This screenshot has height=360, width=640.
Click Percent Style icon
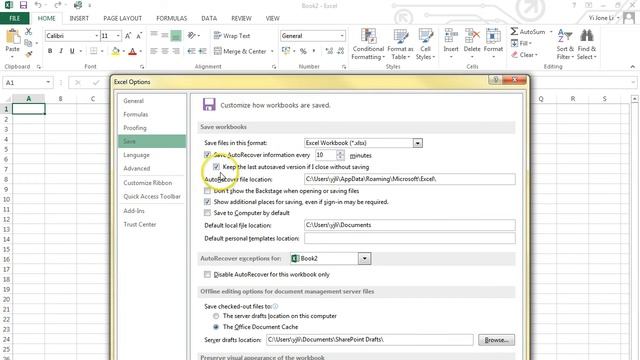303,51
